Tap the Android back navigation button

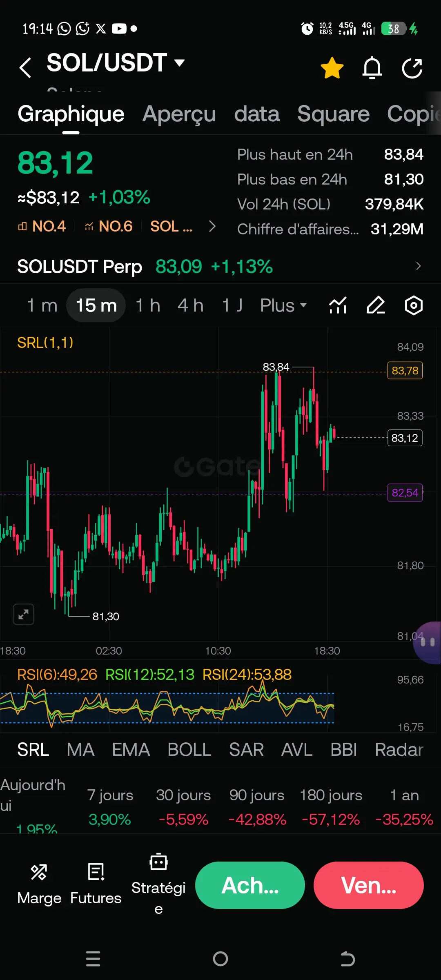(347, 958)
